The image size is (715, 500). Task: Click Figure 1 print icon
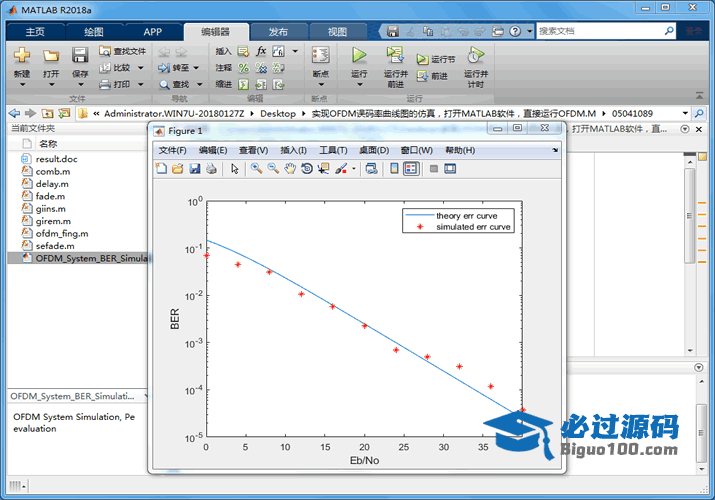pos(211,169)
